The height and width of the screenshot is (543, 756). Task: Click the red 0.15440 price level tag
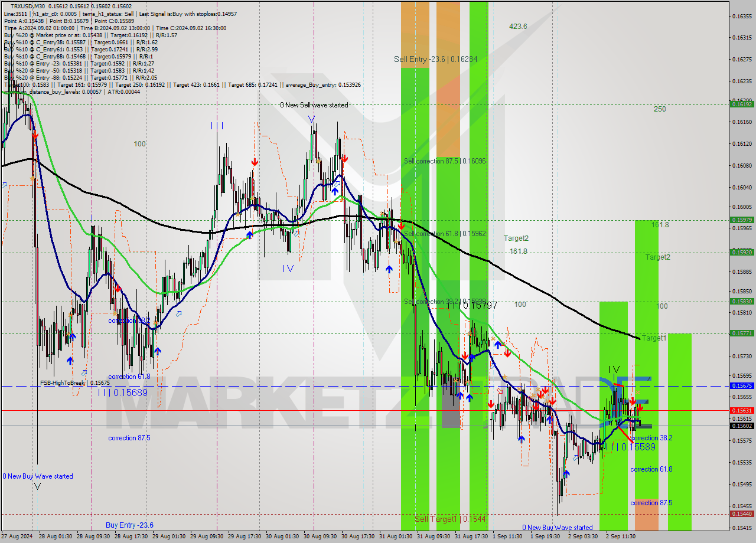pyautogui.click(x=743, y=513)
